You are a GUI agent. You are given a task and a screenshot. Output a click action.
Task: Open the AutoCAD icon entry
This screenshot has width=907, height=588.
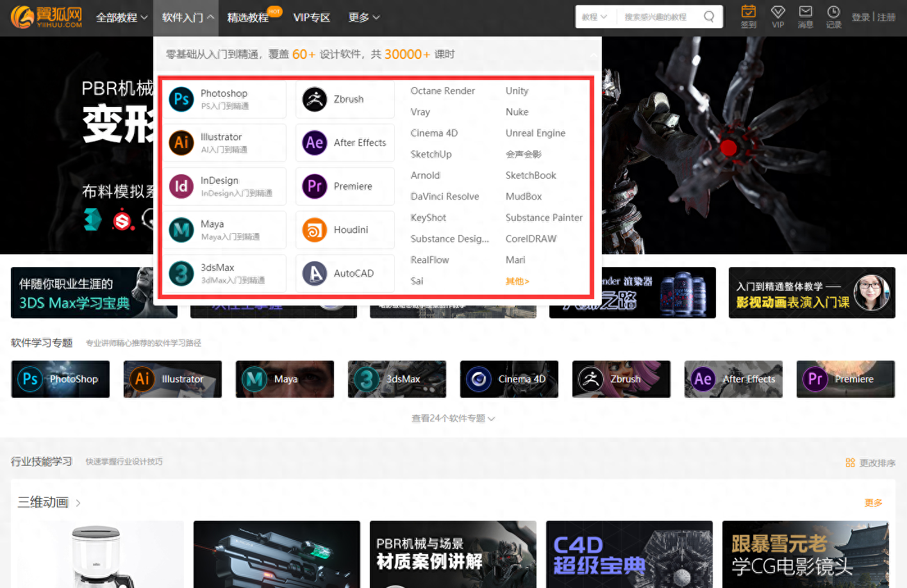pos(315,274)
